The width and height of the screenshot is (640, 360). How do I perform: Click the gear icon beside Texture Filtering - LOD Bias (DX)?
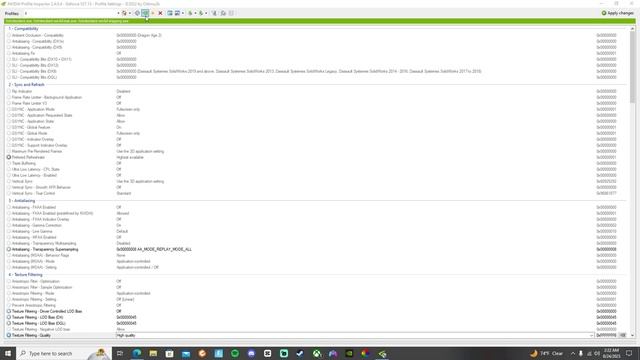click(9, 317)
